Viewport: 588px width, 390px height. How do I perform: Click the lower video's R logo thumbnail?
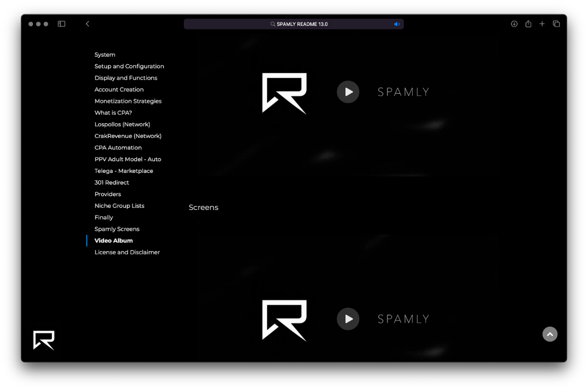[284, 321]
